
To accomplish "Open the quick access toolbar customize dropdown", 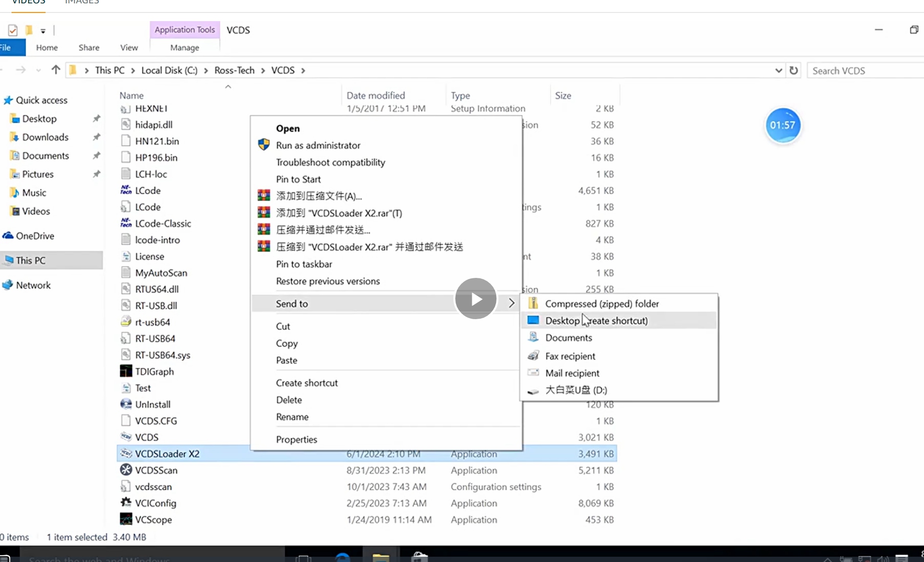I will [43, 31].
